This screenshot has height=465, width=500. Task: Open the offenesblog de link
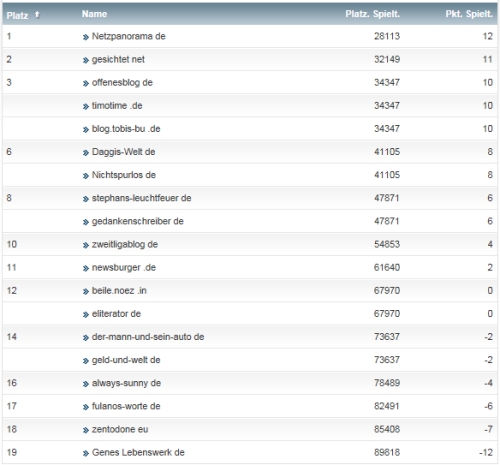point(122,82)
